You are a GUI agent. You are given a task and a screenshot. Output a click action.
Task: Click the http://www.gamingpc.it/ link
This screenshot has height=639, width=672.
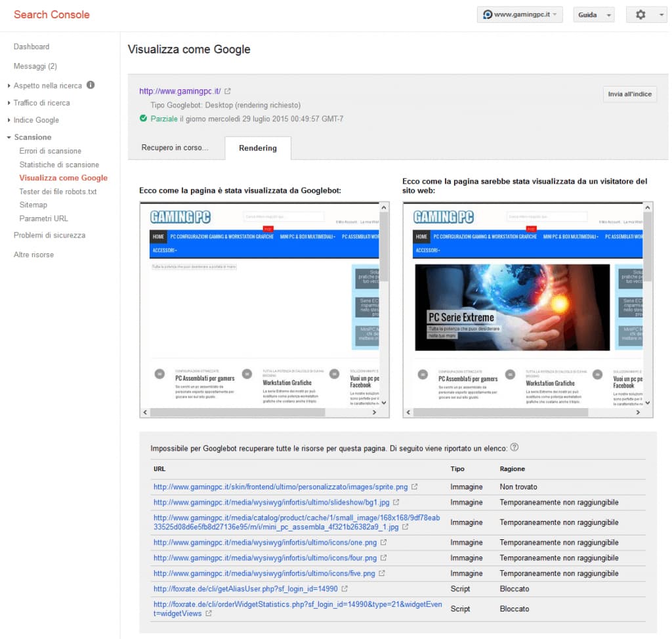coord(180,91)
